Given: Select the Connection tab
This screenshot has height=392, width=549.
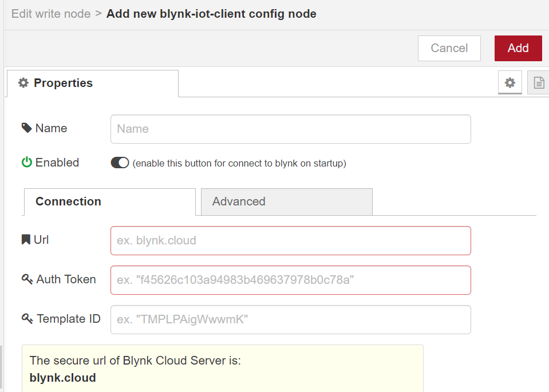Looking at the screenshot, I should tap(109, 202).
